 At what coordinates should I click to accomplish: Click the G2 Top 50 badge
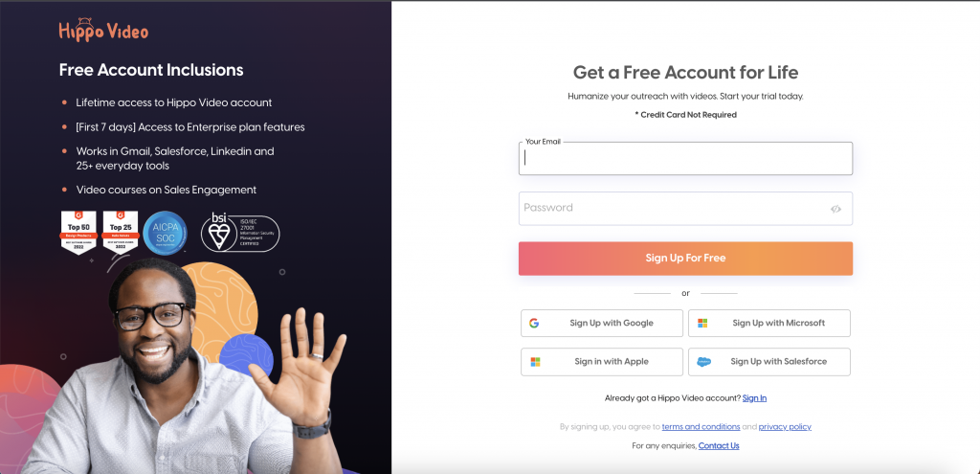78,233
